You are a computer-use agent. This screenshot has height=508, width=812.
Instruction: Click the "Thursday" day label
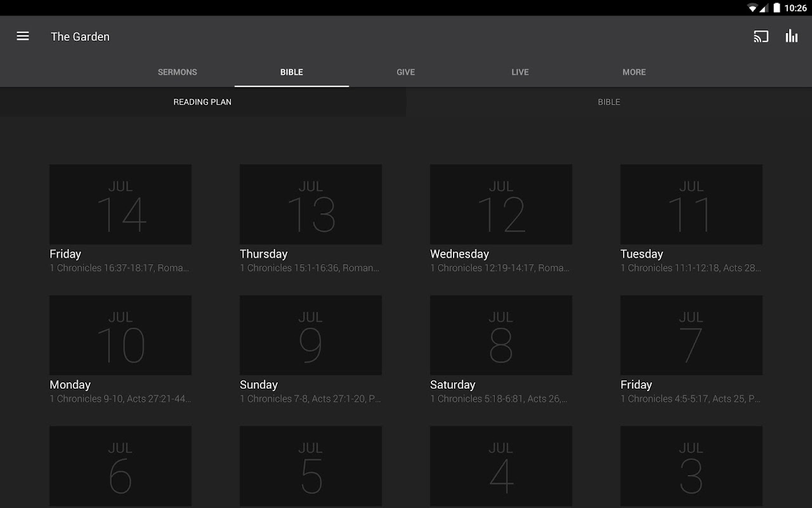(264, 254)
